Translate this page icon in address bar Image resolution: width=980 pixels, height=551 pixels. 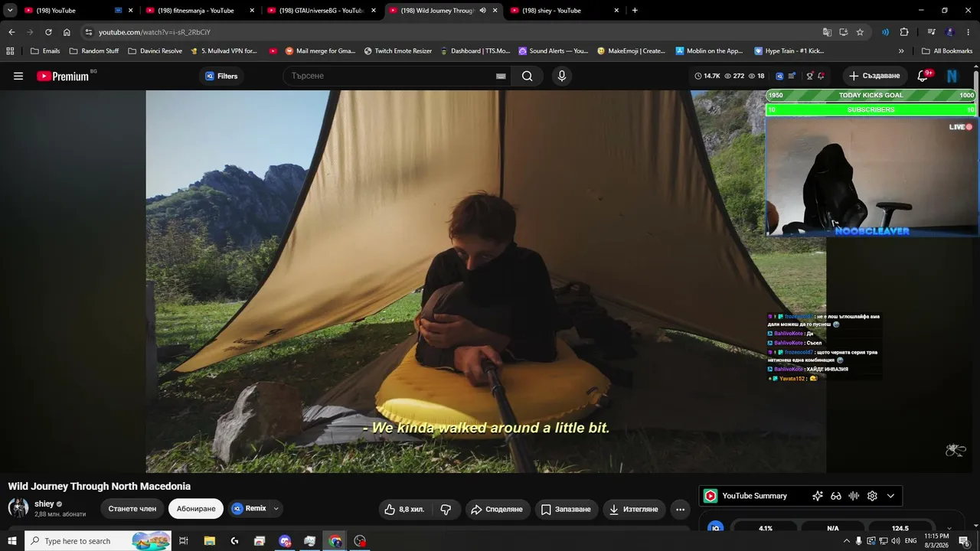point(827,32)
